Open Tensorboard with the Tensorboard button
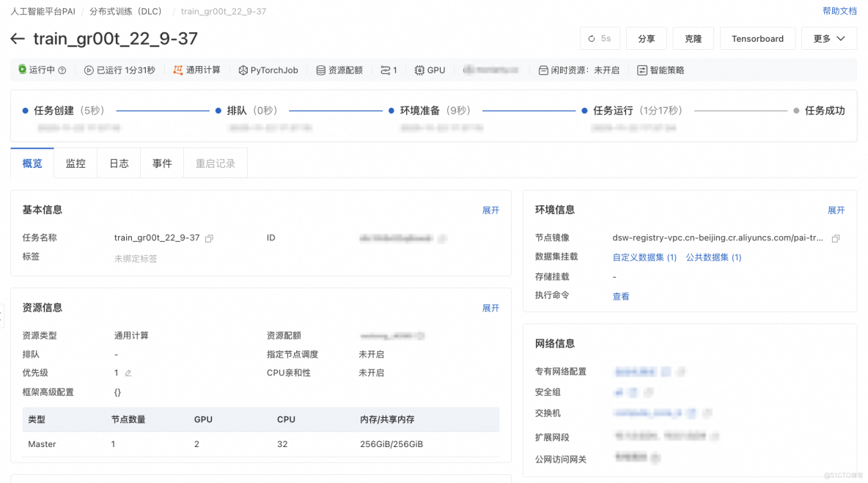This screenshot has height=483, width=868. coord(757,38)
